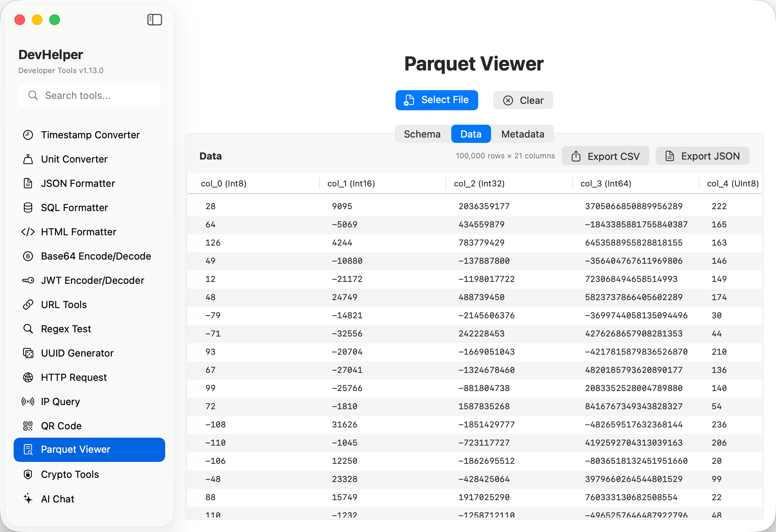Switch to the Metadata tab
Viewport: 776px width, 532px height.
coord(523,134)
